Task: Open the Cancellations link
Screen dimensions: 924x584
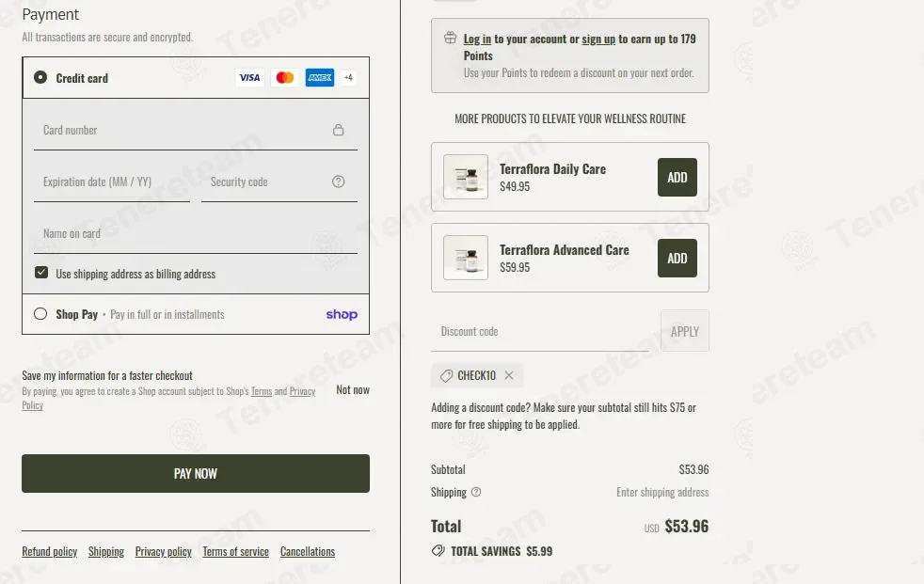Action: coord(308,551)
